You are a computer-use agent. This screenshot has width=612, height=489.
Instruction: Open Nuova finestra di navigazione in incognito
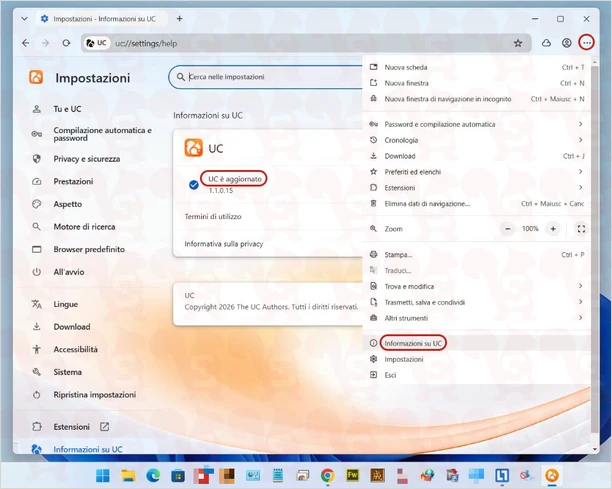(x=476, y=99)
